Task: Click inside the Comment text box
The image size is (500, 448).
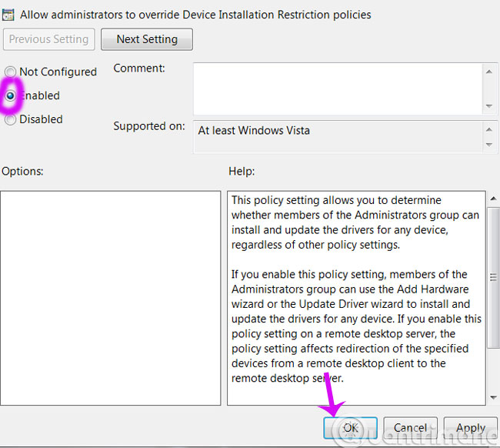Action: point(337,87)
